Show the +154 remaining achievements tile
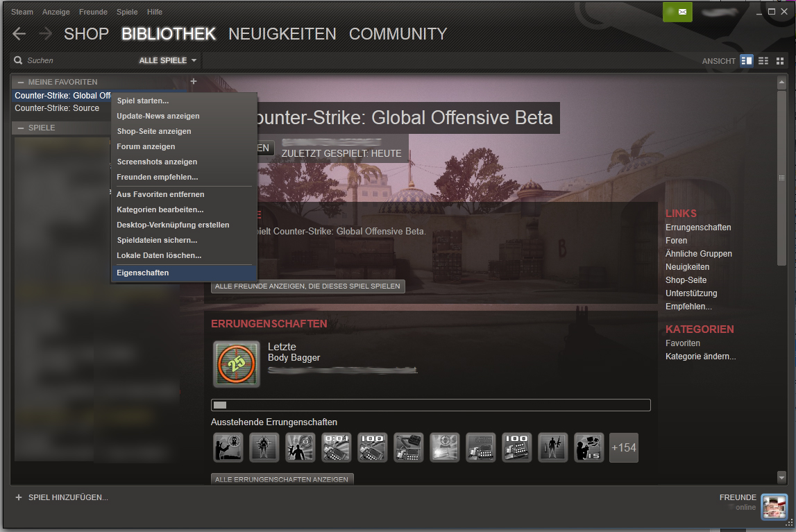Viewport: 796px width, 532px height. pyautogui.click(x=623, y=447)
